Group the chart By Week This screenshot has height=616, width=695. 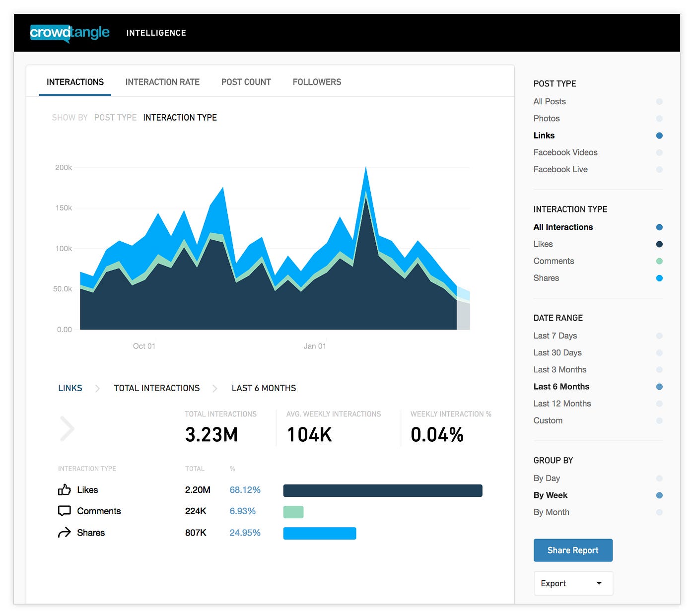pos(551,495)
